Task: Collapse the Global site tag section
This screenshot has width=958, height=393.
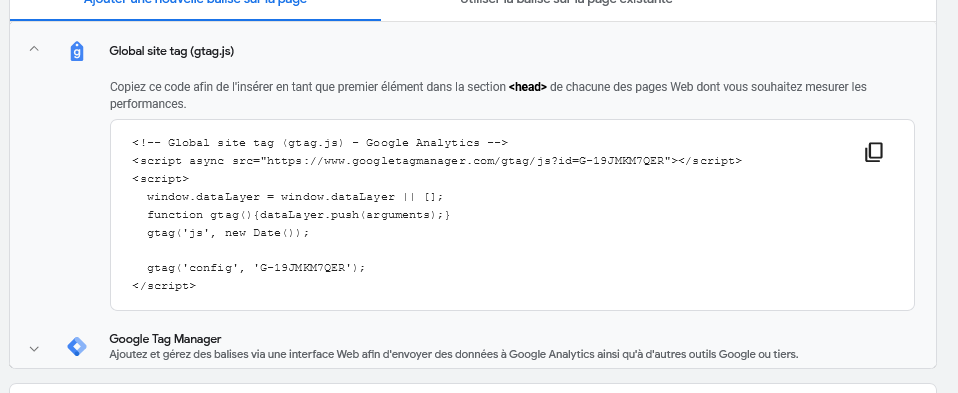Action: coord(34,49)
